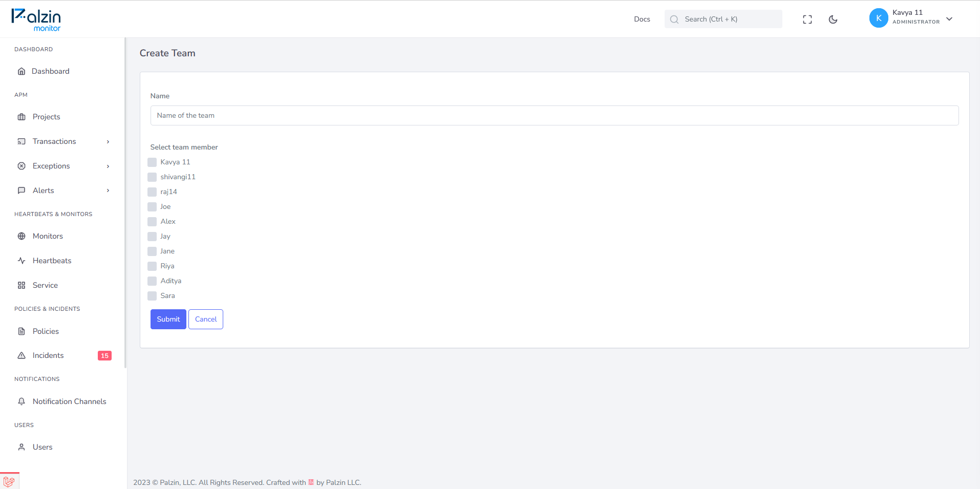Click the Laravel debug icon in corner

coord(9,481)
